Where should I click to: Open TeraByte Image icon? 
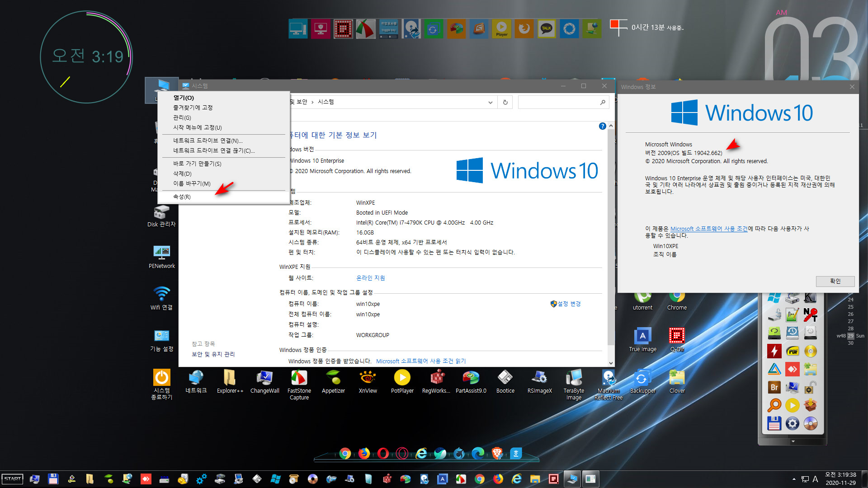(574, 385)
